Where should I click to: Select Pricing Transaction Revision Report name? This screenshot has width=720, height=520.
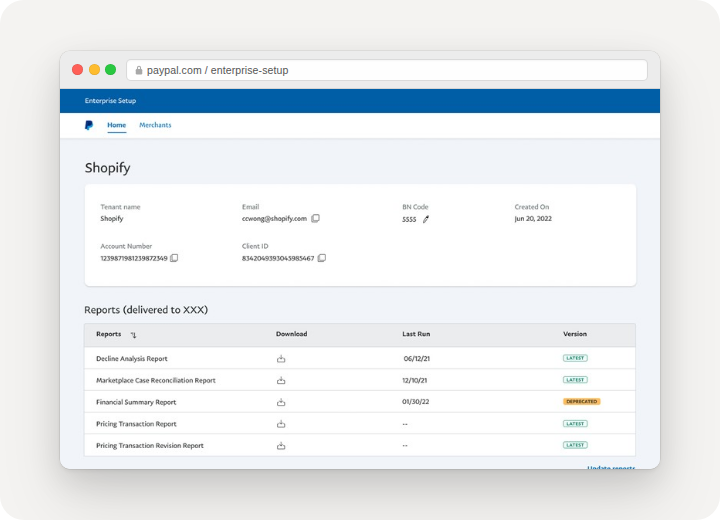tap(150, 446)
